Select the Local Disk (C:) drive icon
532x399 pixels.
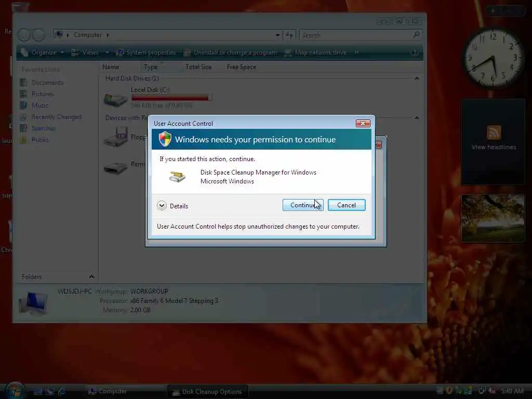tap(115, 99)
